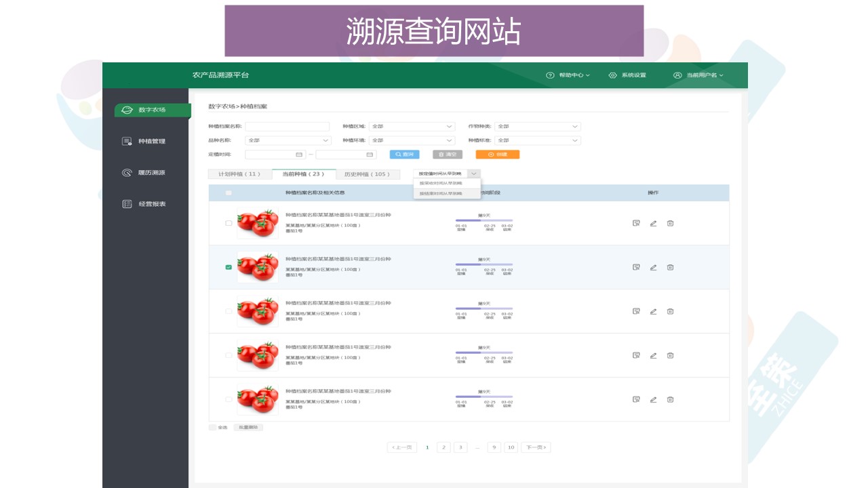868x488 pixels.
Task: Click view details icon in last row
Action: coord(636,399)
